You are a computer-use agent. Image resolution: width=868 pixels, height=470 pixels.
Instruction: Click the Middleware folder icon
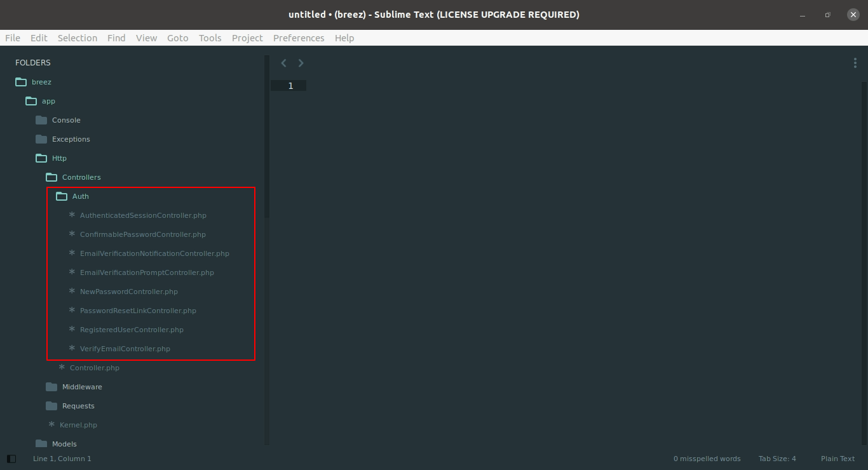coord(51,387)
